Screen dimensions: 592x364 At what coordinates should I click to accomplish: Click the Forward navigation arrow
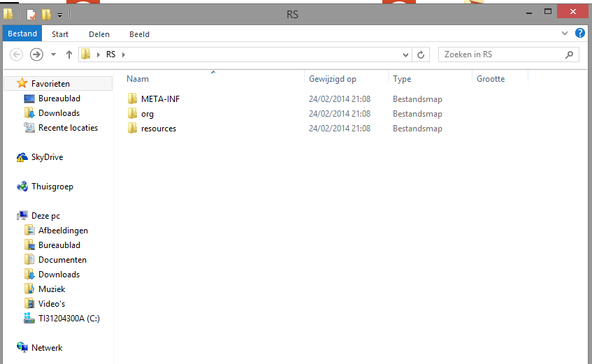(36, 54)
